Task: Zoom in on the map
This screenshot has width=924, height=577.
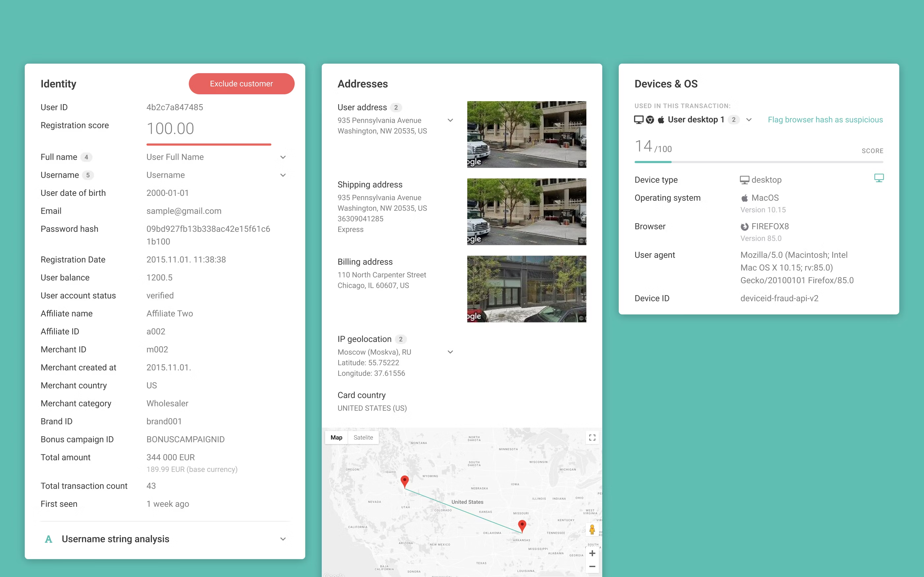Action: pyautogui.click(x=592, y=553)
